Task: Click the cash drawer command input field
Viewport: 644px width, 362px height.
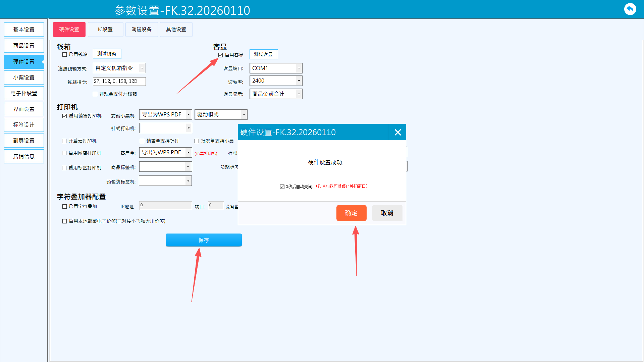Action: click(119, 81)
